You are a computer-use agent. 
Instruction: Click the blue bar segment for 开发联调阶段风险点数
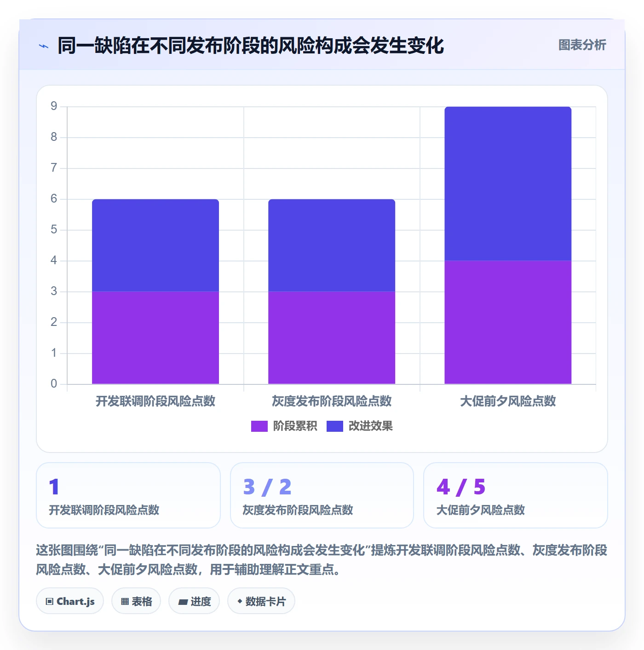pyautogui.click(x=155, y=245)
